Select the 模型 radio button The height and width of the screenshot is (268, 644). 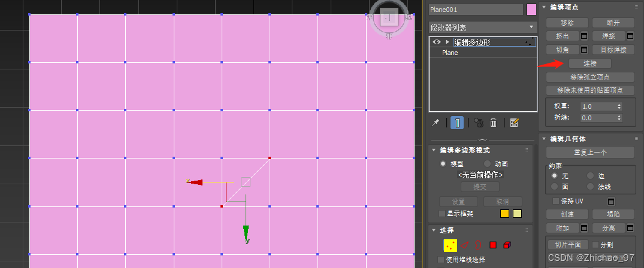[x=443, y=164]
